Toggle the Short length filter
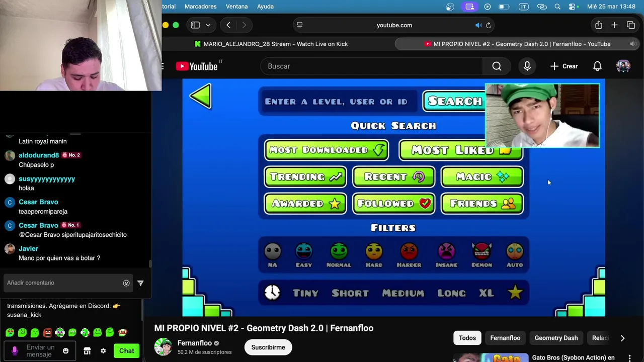 (350, 293)
